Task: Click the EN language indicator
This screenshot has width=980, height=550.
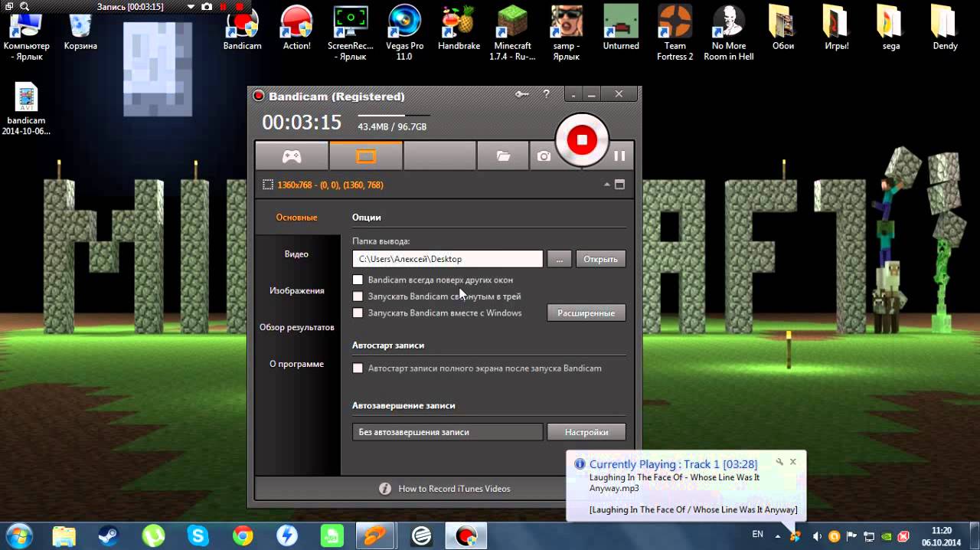Action: pos(757,534)
